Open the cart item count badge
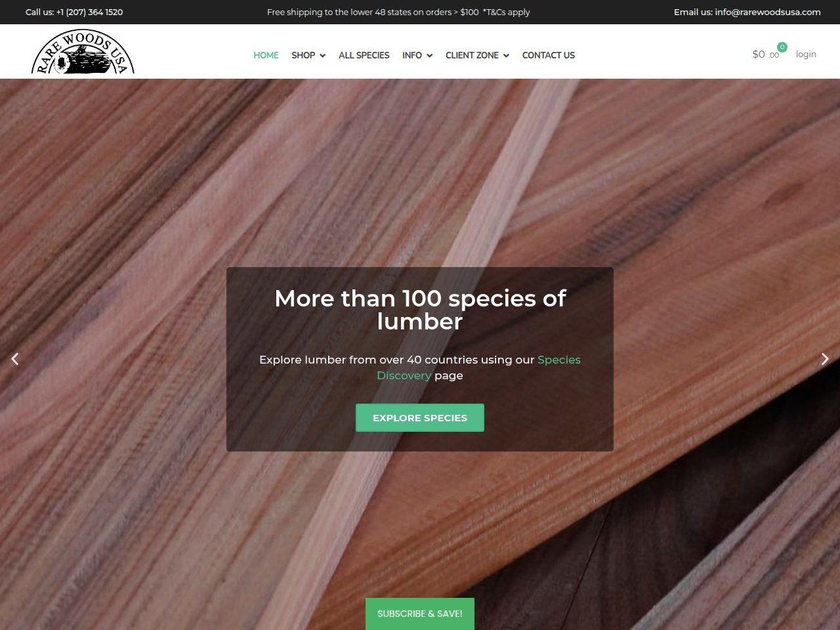840x630 pixels. point(782,47)
